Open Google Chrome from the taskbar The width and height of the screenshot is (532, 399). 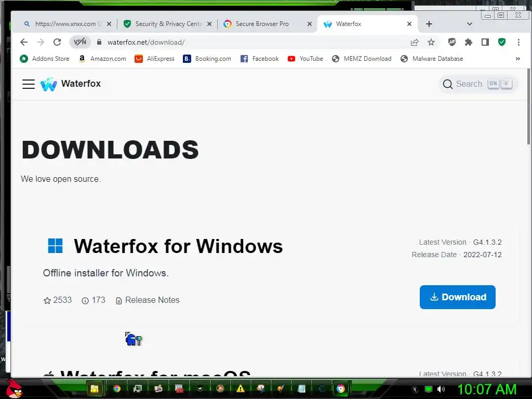point(117,389)
